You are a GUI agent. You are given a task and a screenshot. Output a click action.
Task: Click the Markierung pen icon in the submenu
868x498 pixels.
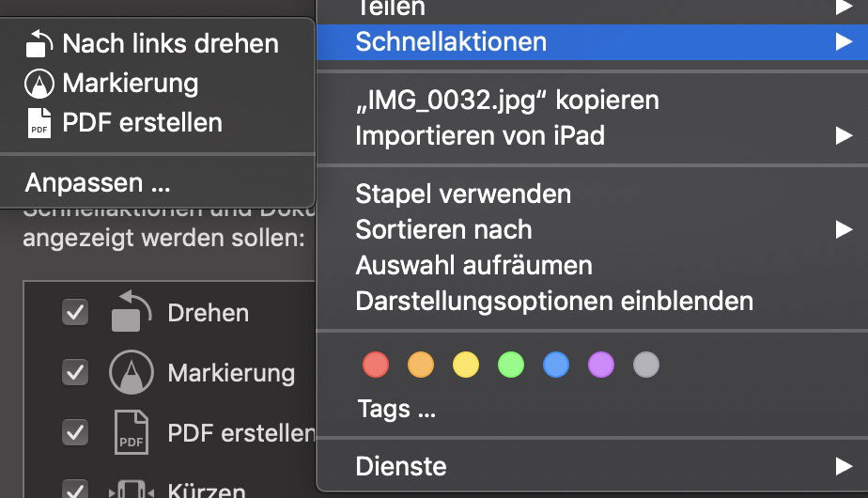[x=39, y=84]
